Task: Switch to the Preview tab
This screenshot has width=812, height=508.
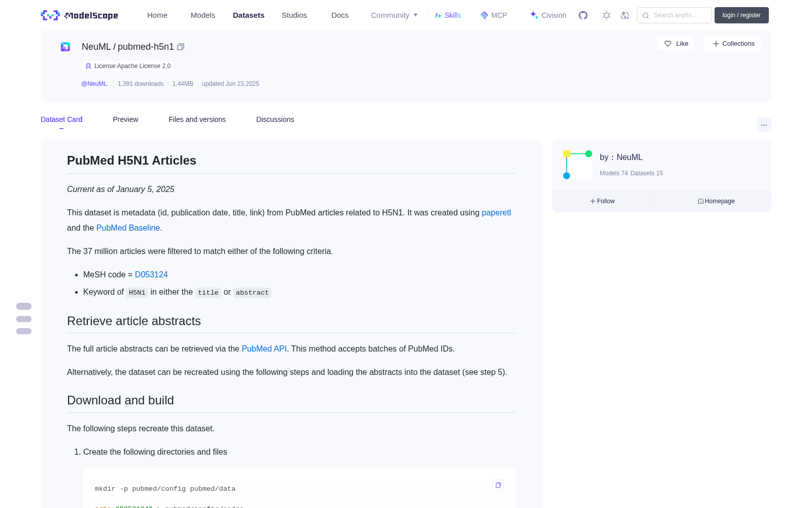Action: click(125, 119)
